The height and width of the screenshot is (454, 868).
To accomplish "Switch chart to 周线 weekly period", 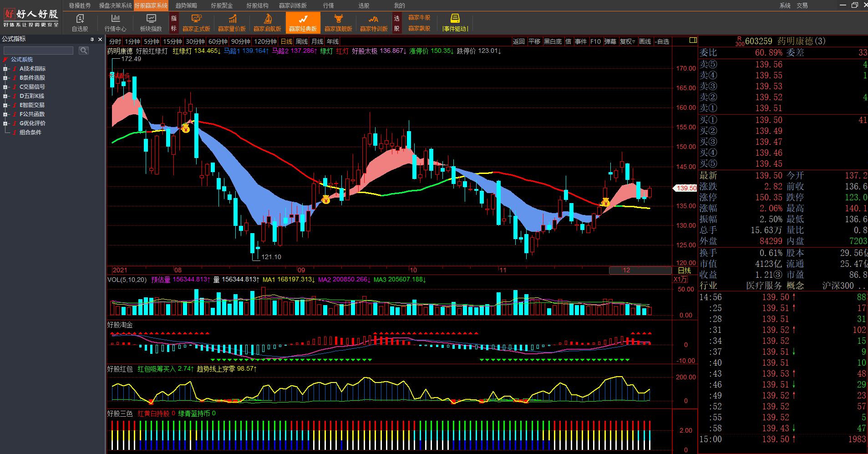I will pyautogui.click(x=302, y=41).
